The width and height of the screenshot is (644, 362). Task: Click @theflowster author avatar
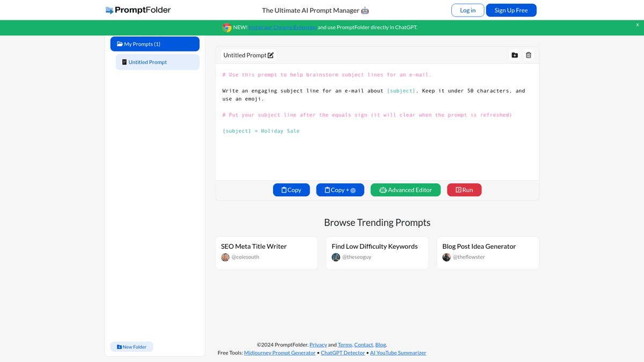pyautogui.click(x=447, y=257)
